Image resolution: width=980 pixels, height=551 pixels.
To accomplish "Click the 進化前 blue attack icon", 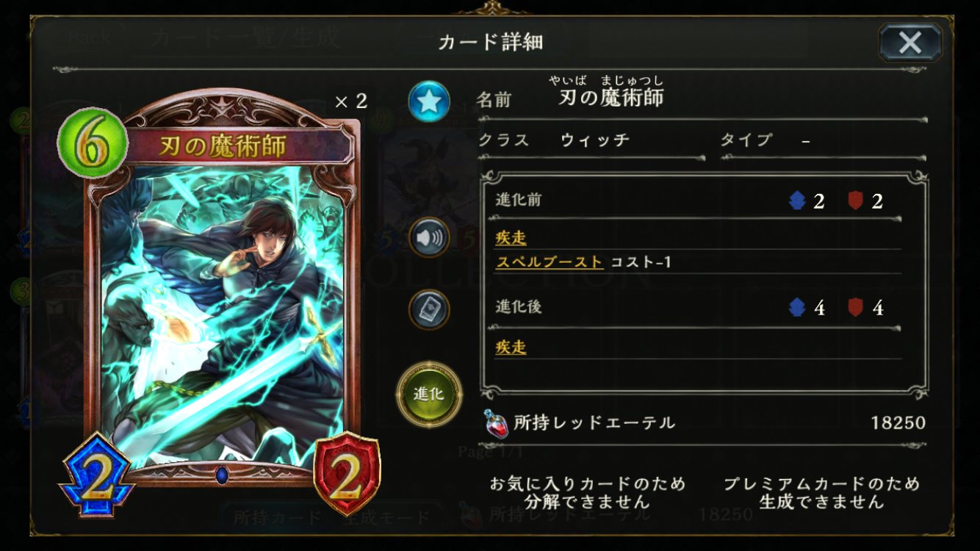I will (x=796, y=201).
